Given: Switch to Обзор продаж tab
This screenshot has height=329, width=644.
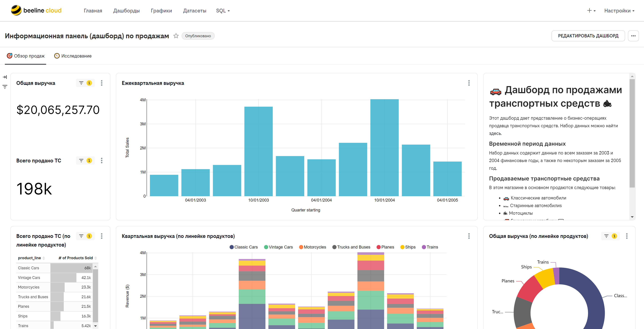Looking at the screenshot, I should pos(25,56).
